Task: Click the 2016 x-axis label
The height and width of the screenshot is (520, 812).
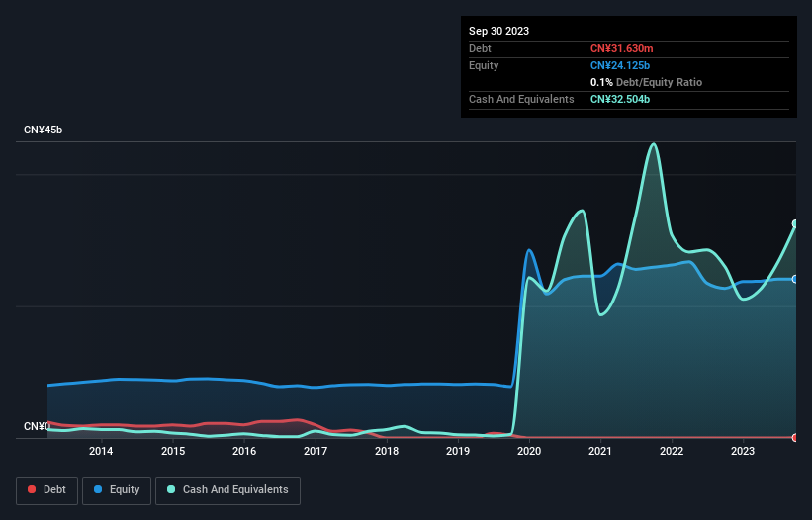Action: tap(244, 451)
